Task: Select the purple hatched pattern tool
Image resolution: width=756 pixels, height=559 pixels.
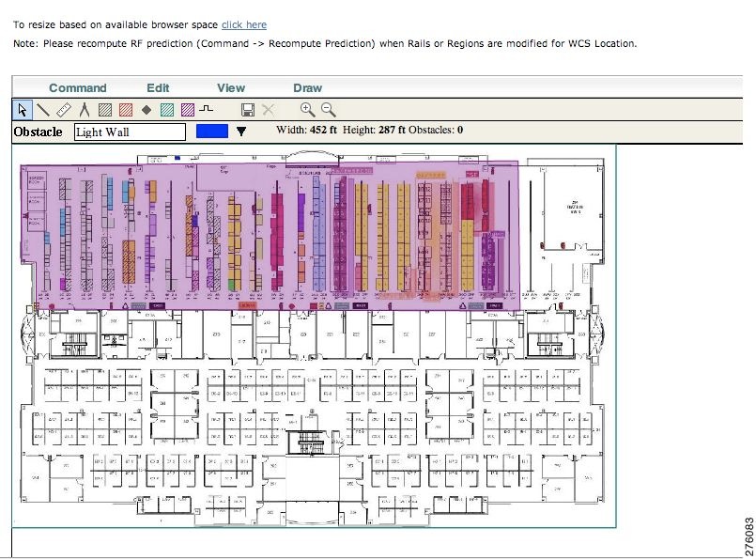Action: coord(188,109)
